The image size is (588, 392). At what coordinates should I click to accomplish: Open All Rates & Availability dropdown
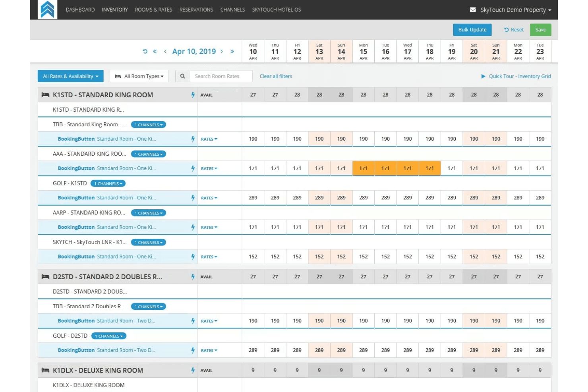71,76
